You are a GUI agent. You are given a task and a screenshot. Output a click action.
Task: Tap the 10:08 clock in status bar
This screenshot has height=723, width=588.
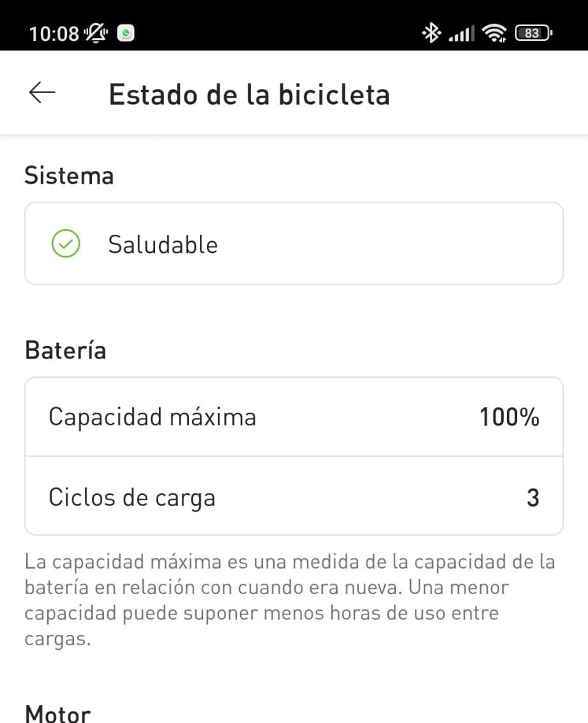click(54, 33)
